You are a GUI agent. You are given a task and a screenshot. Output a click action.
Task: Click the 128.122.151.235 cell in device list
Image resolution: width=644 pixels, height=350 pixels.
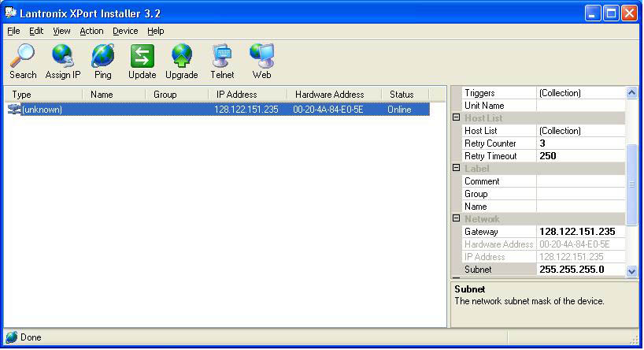coord(246,110)
